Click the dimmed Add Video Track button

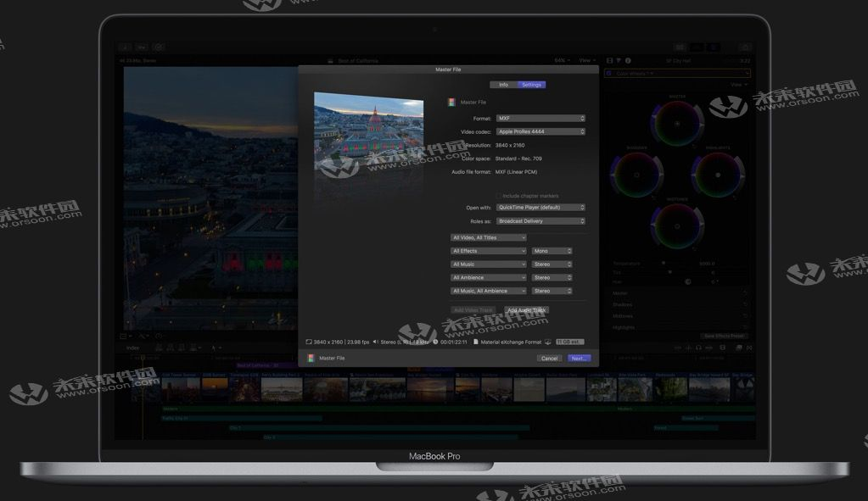(x=473, y=310)
